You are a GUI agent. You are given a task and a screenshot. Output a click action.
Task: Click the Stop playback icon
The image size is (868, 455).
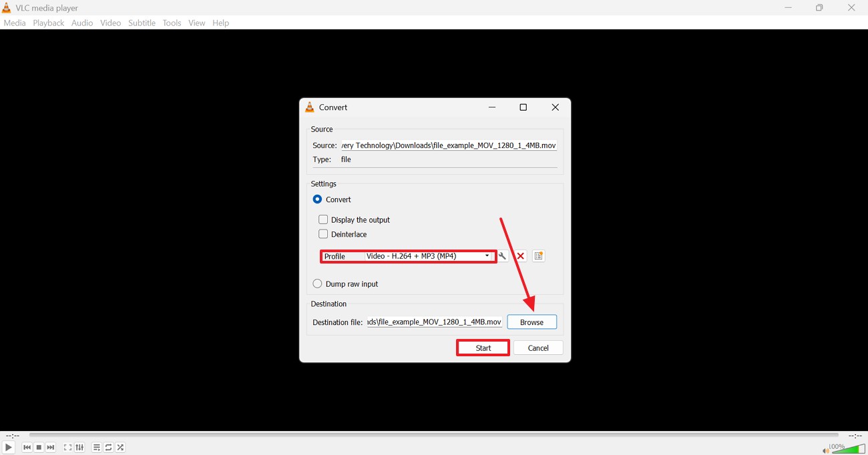(38, 447)
